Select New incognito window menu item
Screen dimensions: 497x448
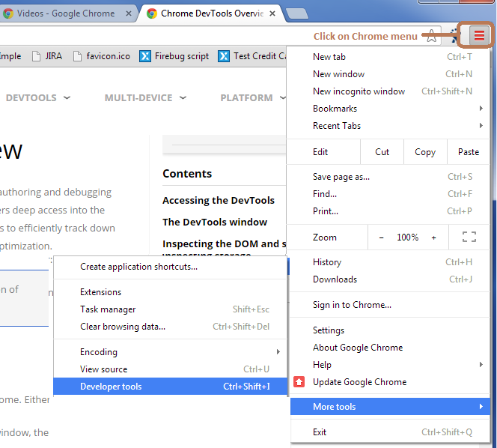pyautogui.click(x=390, y=91)
